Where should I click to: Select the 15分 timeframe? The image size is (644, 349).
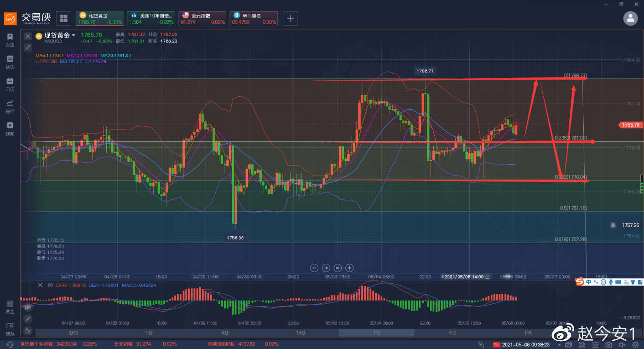301,332
